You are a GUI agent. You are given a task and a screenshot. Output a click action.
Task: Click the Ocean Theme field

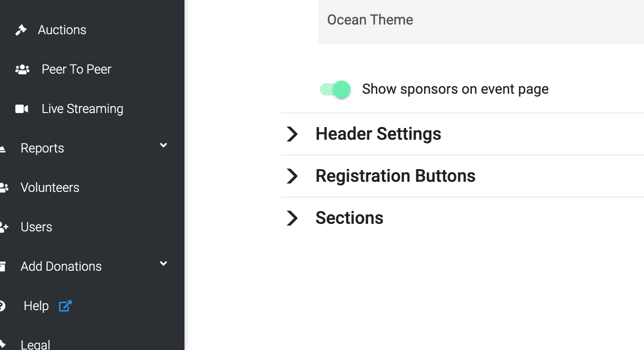coord(481,20)
